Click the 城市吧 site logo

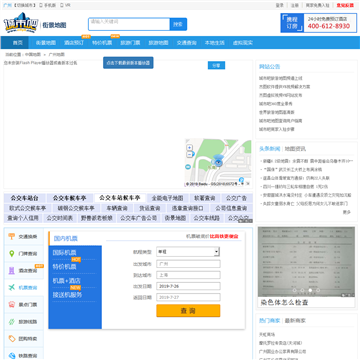21,23
